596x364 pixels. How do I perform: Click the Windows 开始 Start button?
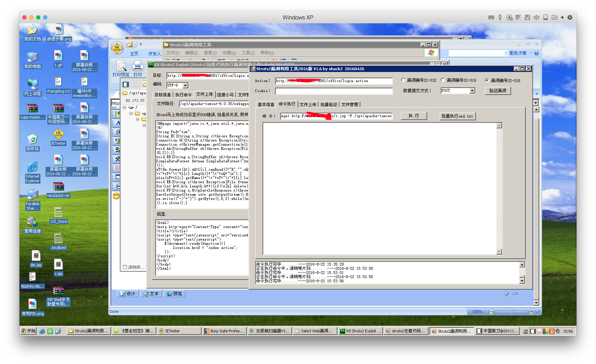click(29, 331)
